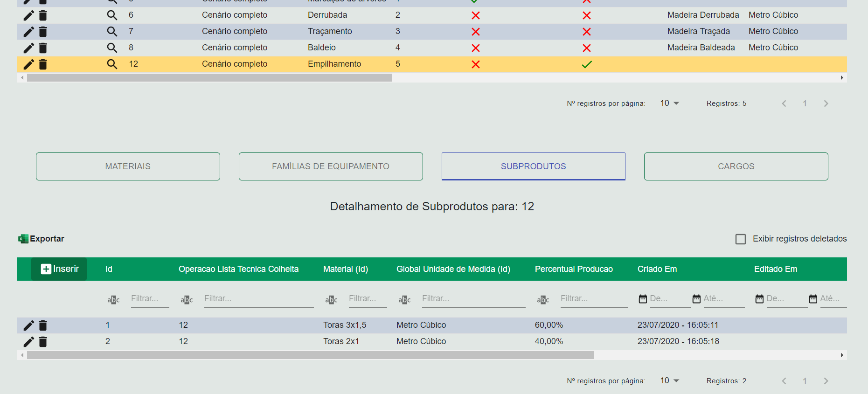
Task: View details of Derrubada row via magnifier
Action: point(112,15)
